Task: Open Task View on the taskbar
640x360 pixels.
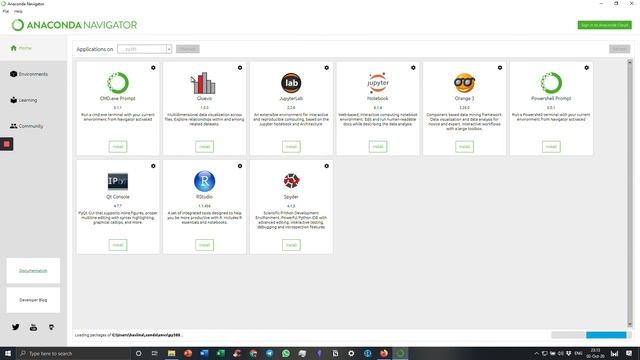Action: 155,353
